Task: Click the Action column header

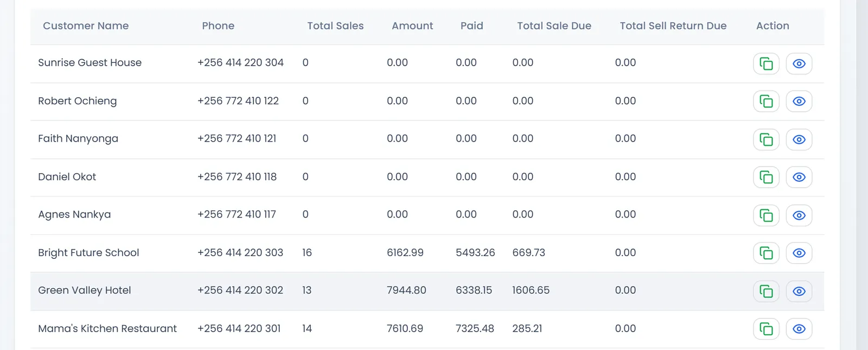Action: tap(773, 26)
